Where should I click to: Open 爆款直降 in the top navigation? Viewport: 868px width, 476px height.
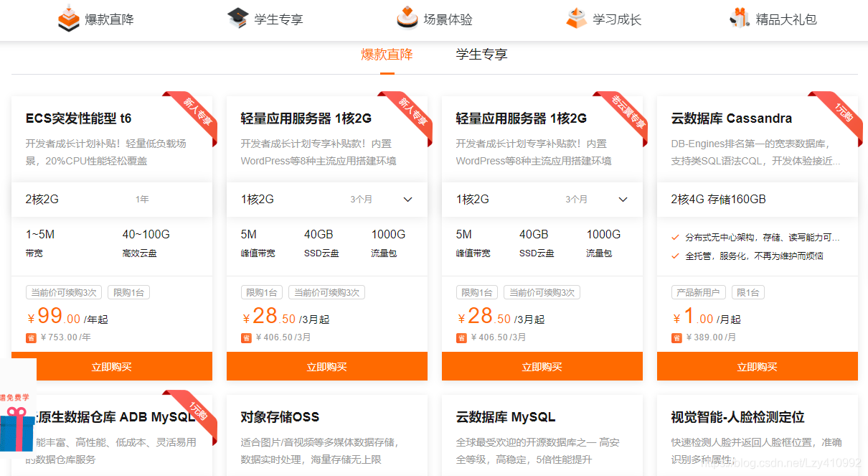(109, 19)
